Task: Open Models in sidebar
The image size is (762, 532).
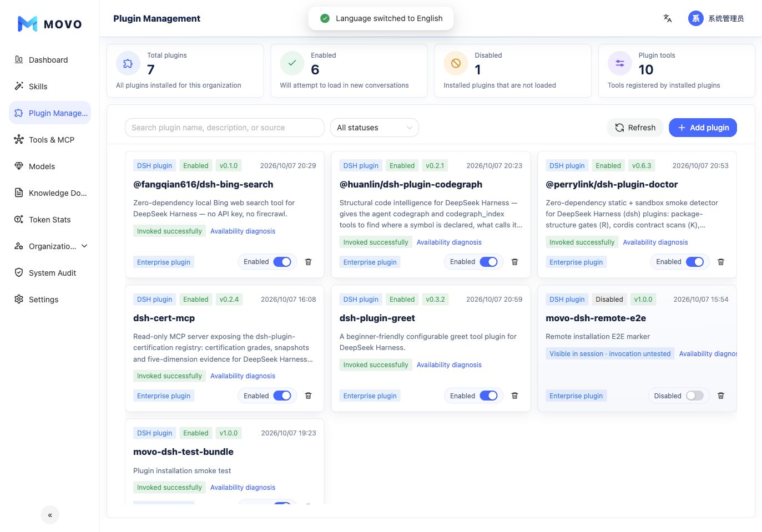Action: tap(50, 166)
